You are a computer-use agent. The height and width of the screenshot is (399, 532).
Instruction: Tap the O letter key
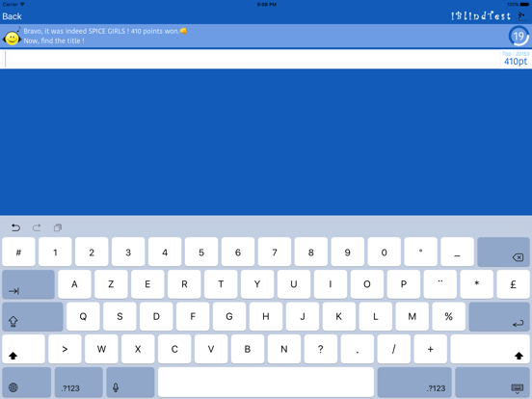pyautogui.click(x=367, y=284)
